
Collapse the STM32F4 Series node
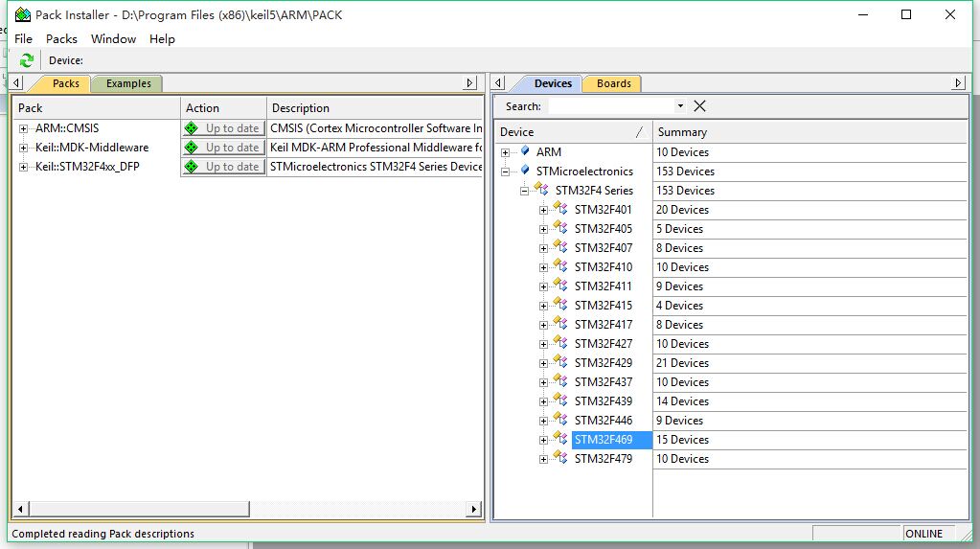click(x=524, y=191)
